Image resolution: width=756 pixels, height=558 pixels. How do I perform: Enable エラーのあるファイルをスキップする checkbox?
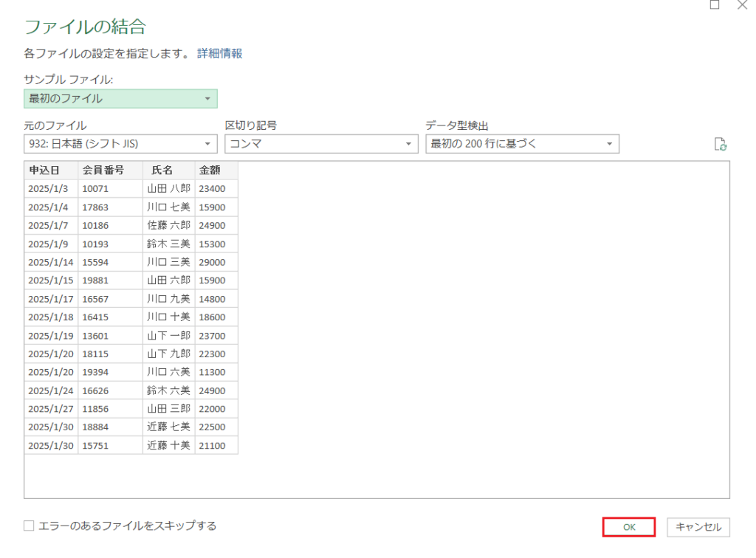[27, 526]
